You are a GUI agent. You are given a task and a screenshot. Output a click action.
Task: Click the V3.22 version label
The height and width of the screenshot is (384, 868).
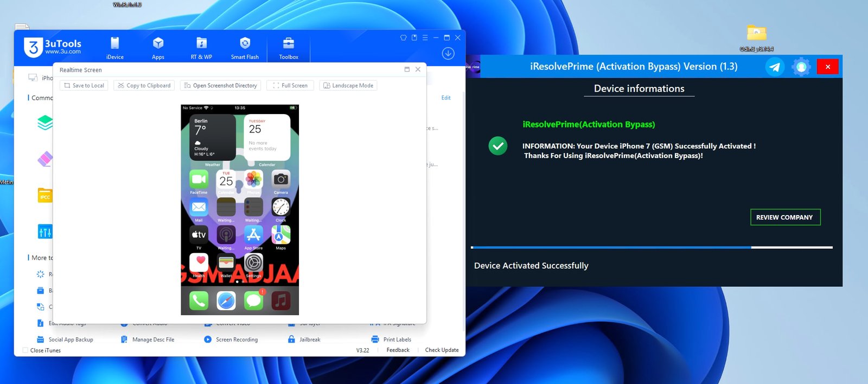[363, 350]
